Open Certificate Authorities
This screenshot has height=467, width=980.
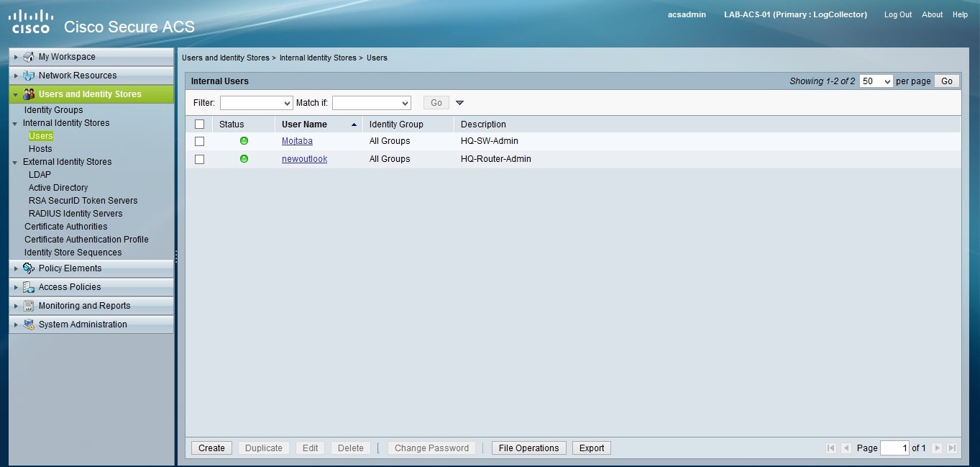[x=65, y=227]
